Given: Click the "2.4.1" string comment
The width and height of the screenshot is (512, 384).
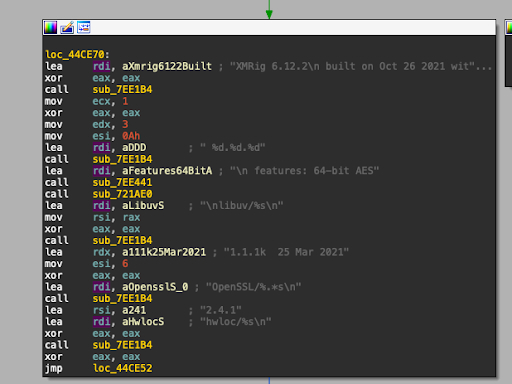Looking at the screenshot, I should coord(221,310).
